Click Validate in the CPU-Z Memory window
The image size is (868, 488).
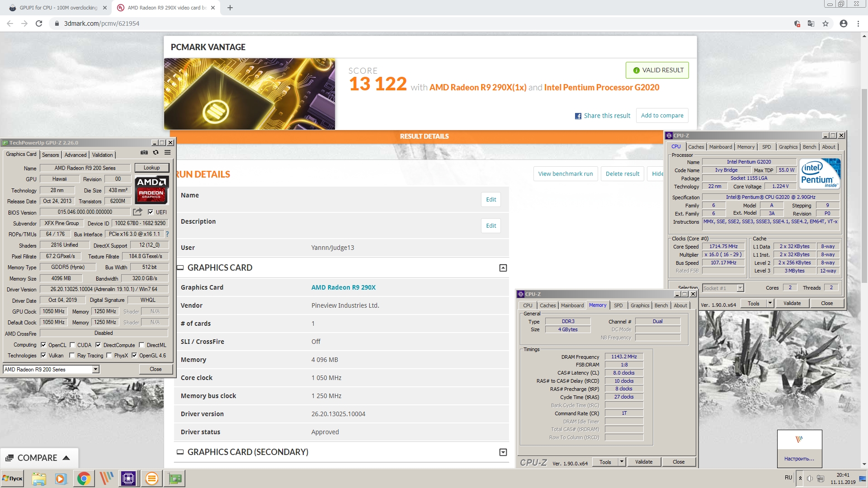point(644,462)
